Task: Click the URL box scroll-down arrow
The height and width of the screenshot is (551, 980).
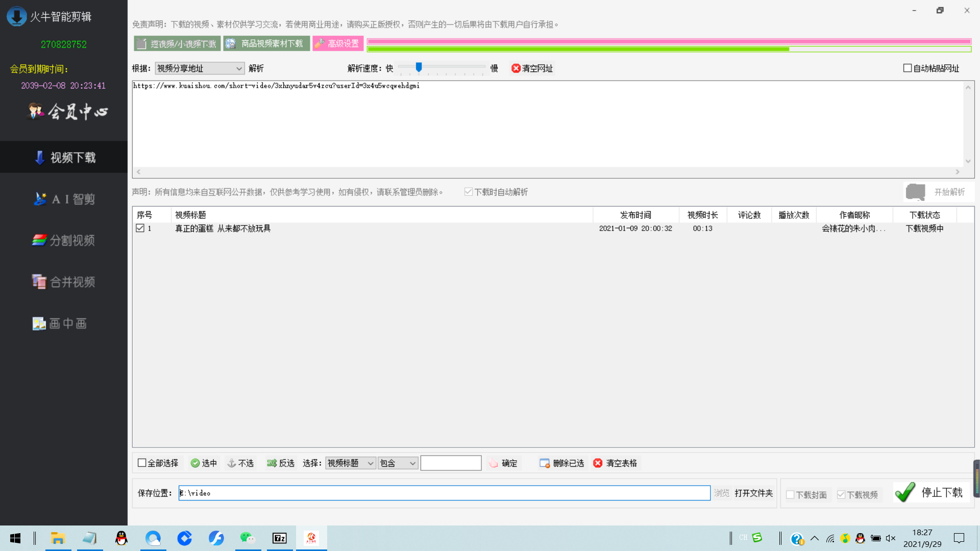Action: tap(968, 161)
